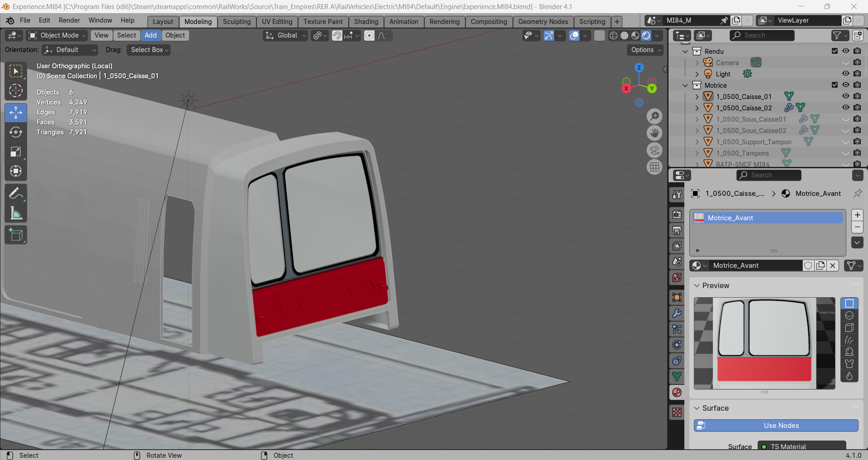The height and width of the screenshot is (460, 868).
Task: Select the Motrice_Avant material slot swatch
Action: 699,218
